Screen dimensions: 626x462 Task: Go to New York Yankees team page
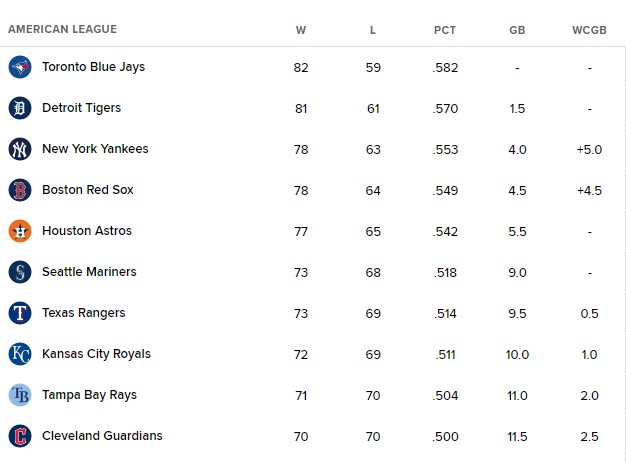[x=95, y=149]
